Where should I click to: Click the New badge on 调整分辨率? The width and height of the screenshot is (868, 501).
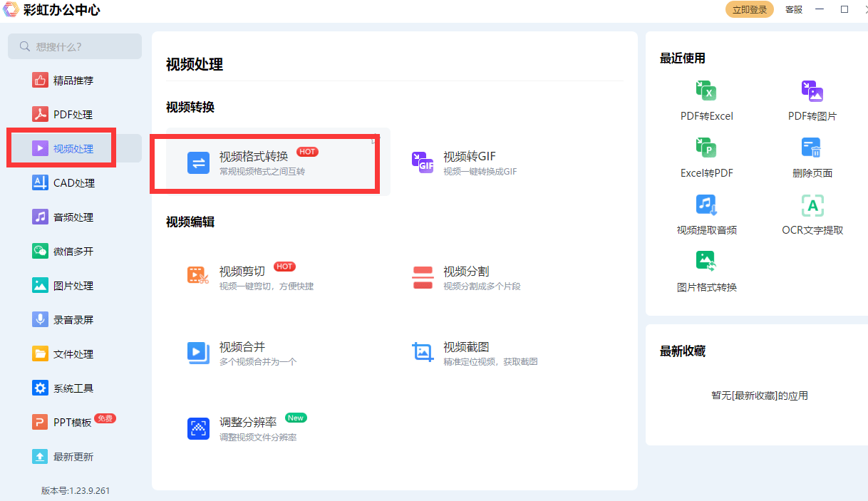point(296,418)
